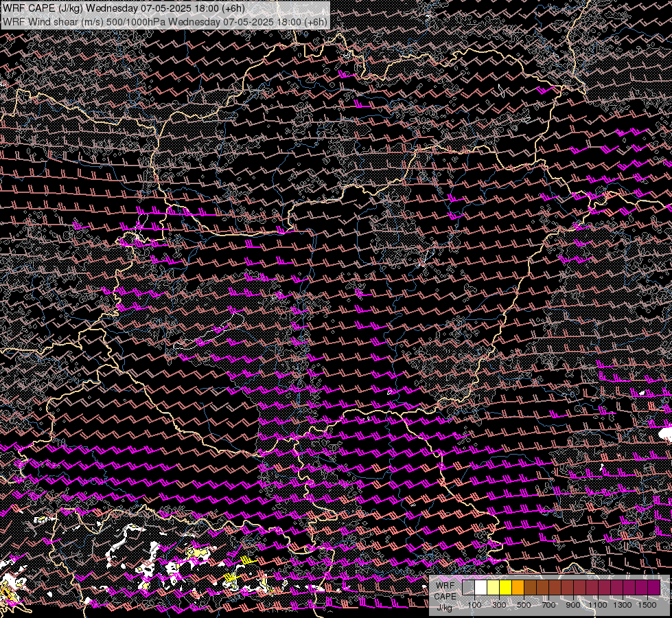
Task: Click the 1100 label on the legend
Action: pos(597,605)
